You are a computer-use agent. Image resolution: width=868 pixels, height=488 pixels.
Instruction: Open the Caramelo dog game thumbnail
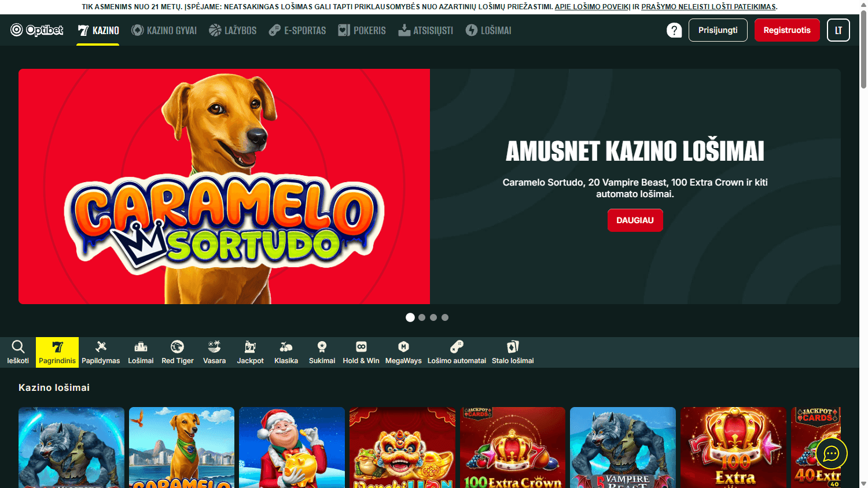coord(182,448)
